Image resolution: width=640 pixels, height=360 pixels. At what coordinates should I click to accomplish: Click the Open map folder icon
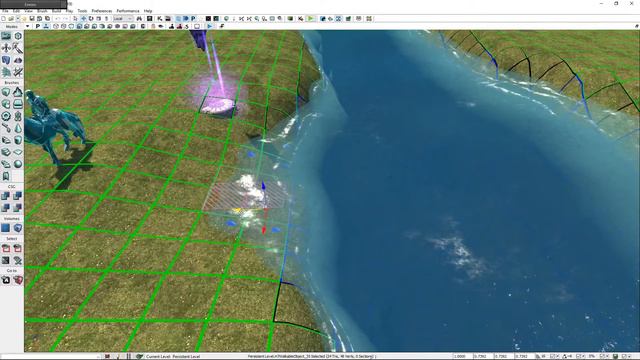coord(11,19)
